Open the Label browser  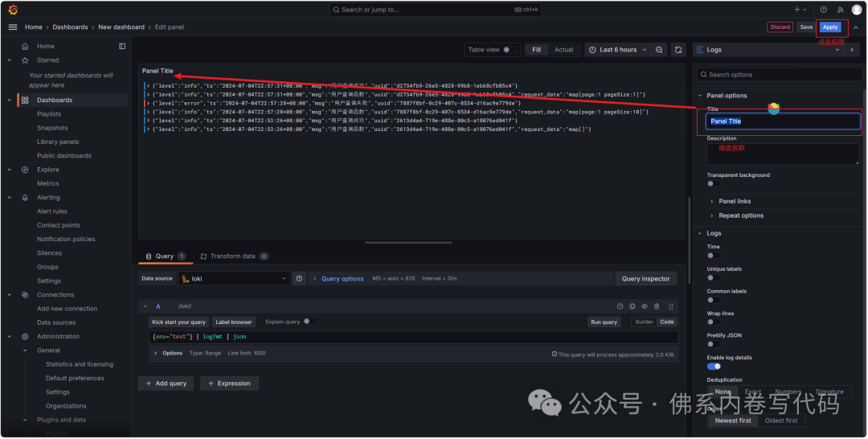[x=234, y=322]
